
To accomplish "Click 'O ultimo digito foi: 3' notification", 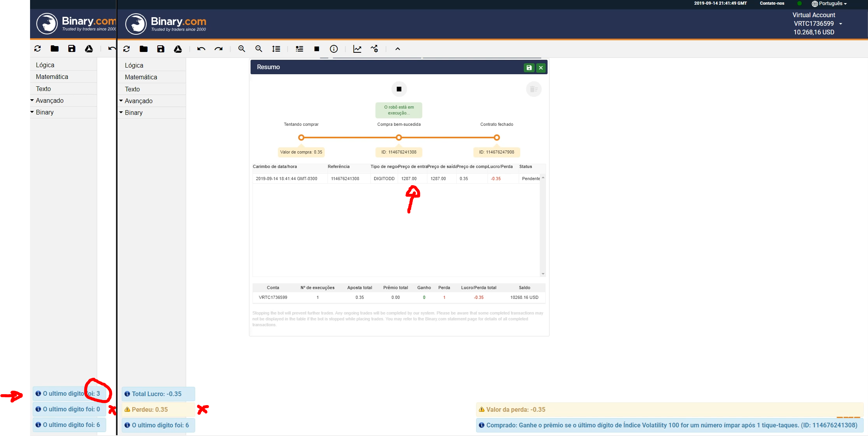I will click(x=69, y=393).
